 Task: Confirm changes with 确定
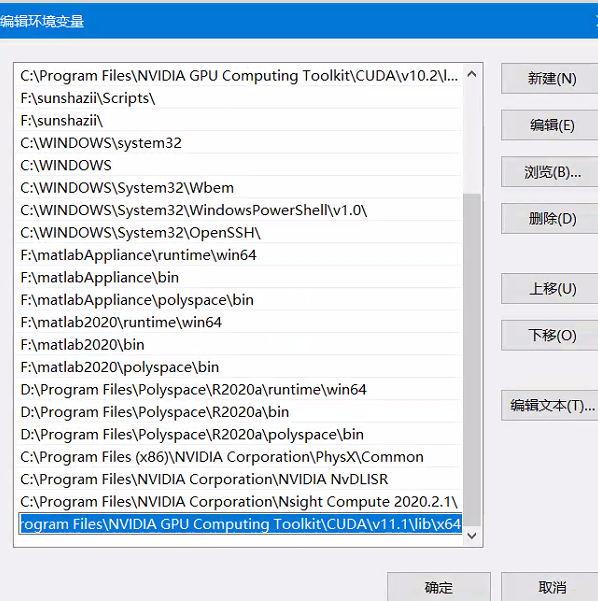(439, 587)
